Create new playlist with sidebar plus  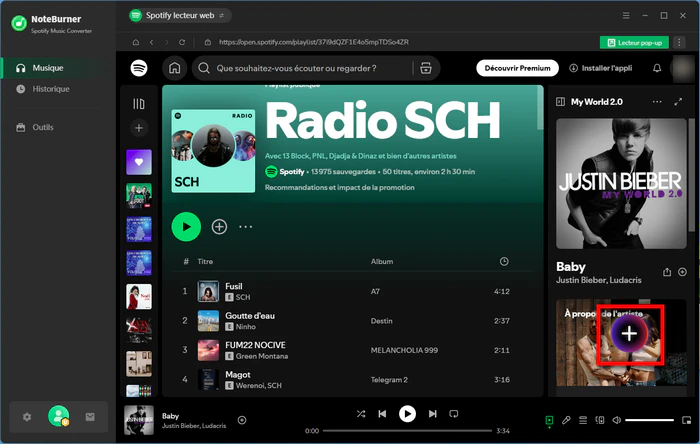[x=139, y=128]
